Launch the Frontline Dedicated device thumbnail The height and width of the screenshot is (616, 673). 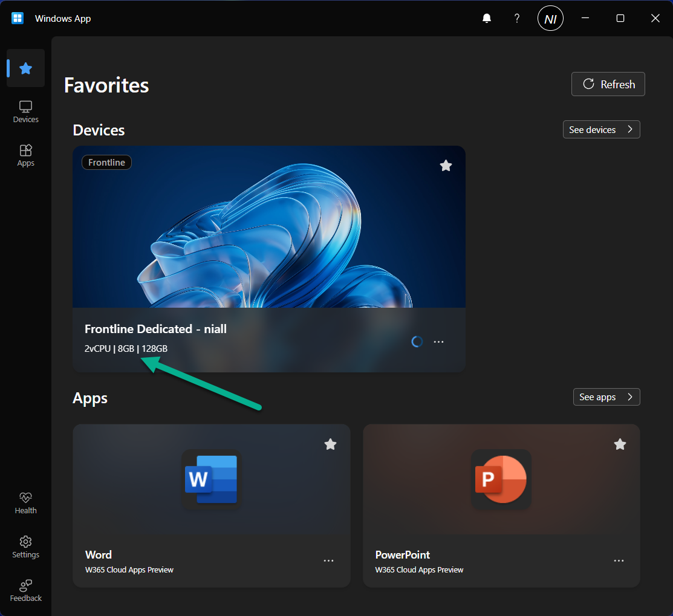click(268, 227)
